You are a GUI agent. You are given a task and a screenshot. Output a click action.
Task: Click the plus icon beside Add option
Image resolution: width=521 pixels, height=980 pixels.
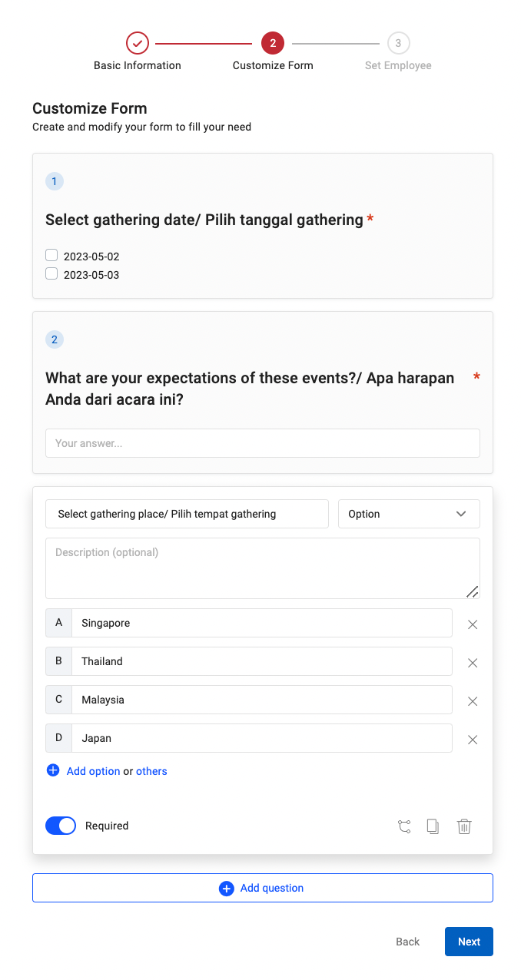[53, 770]
